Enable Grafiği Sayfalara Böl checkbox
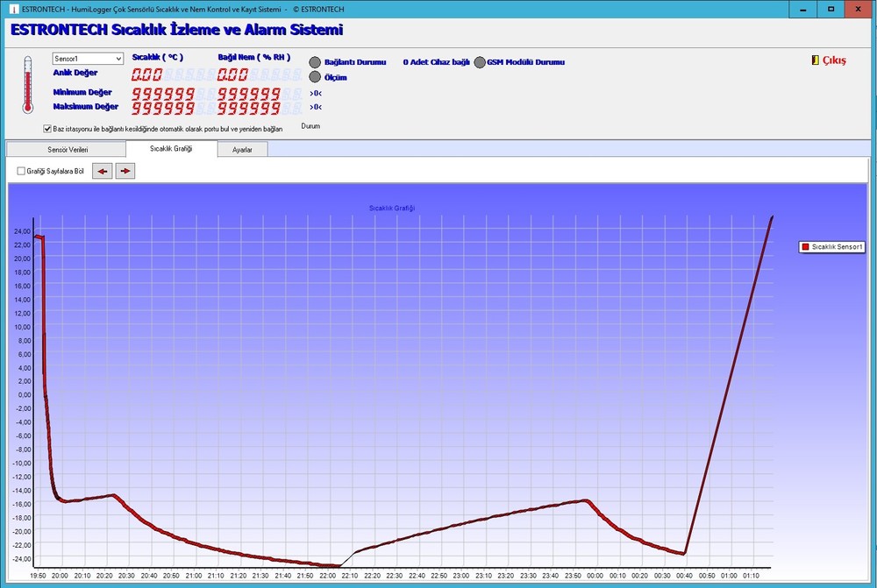The width and height of the screenshot is (877, 588). tap(21, 171)
